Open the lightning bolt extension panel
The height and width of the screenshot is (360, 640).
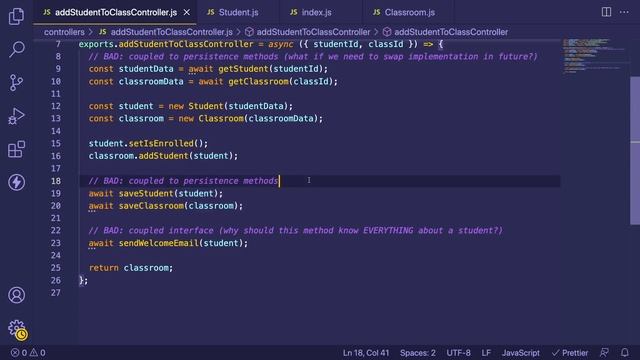pyautogui.click(x=16, y=182)
